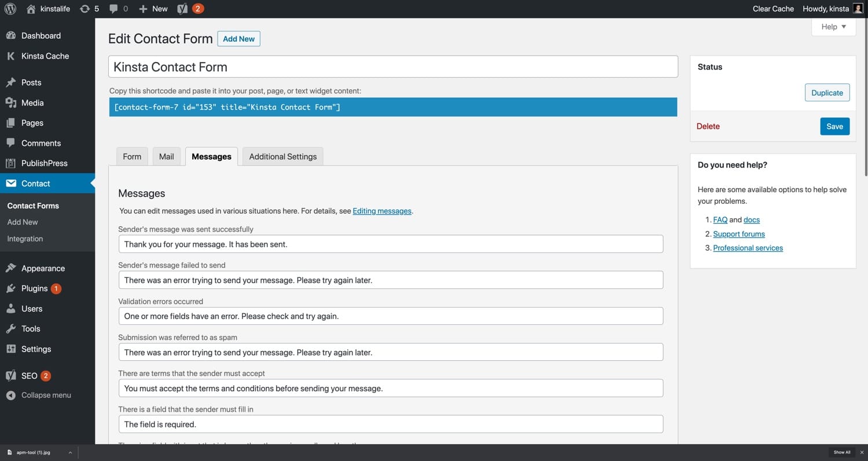This screenshot has width=868, height=461.
Task: Select the Appearance paintbrush icon
Action: pos(12,268)
